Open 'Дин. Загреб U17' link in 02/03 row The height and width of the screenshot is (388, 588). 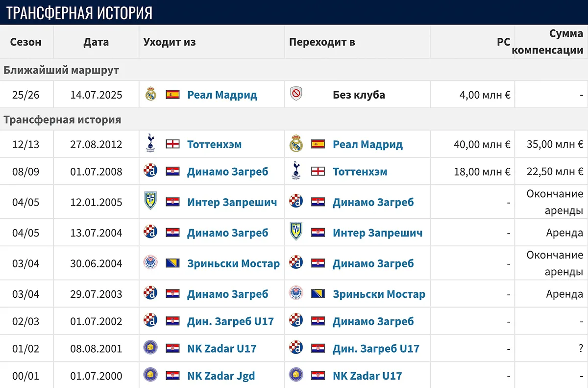[x=230, y=321]
